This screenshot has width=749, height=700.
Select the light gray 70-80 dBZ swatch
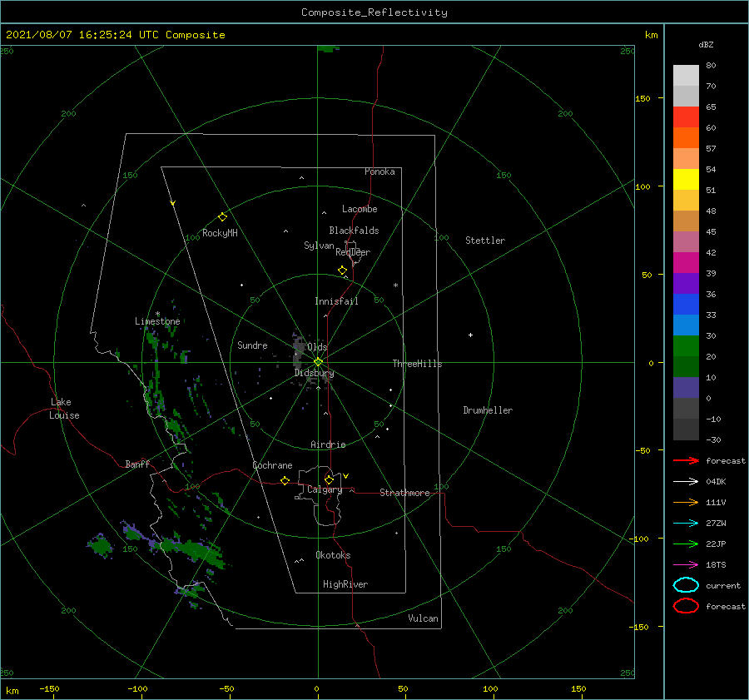pos(686,76)
